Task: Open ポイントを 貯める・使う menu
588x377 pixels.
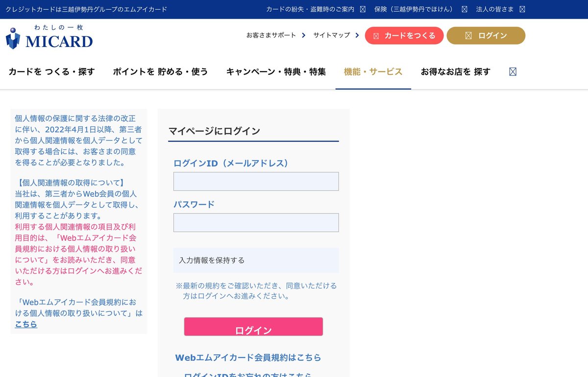Action: 160,71
